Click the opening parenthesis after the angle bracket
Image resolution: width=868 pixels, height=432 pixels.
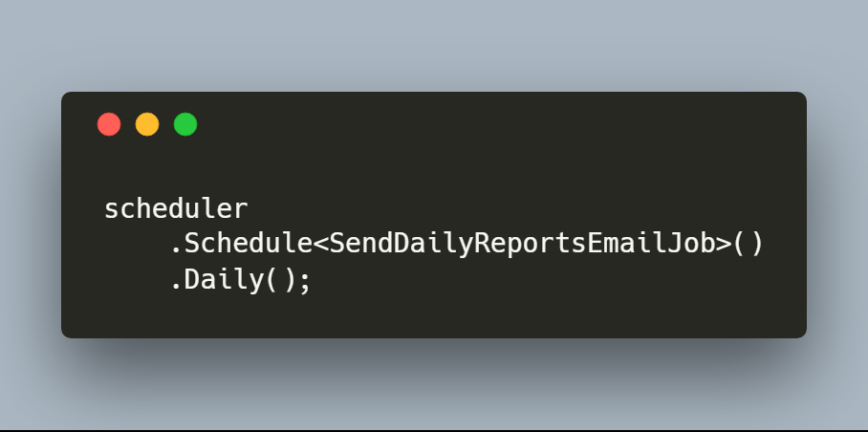click(x=740, y=245)
